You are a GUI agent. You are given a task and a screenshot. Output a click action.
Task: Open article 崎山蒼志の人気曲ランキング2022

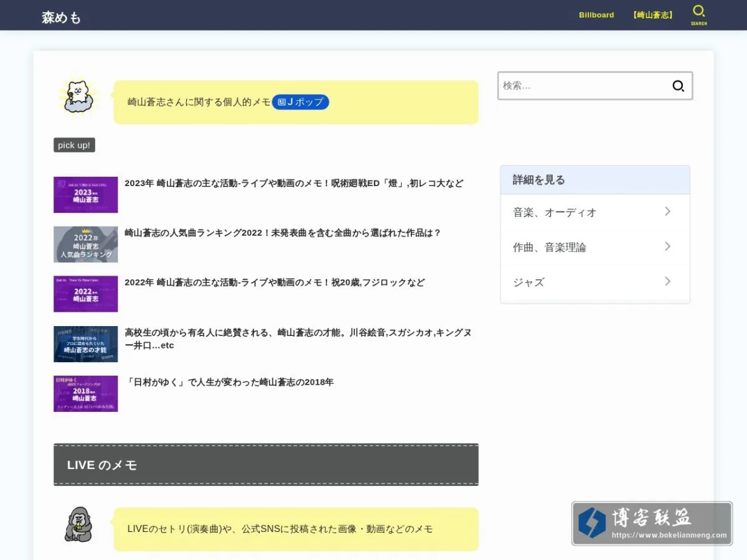[283, 233]
